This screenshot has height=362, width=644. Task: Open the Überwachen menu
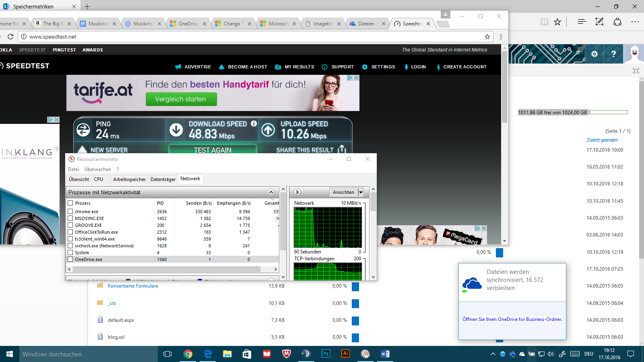(98, 169)
